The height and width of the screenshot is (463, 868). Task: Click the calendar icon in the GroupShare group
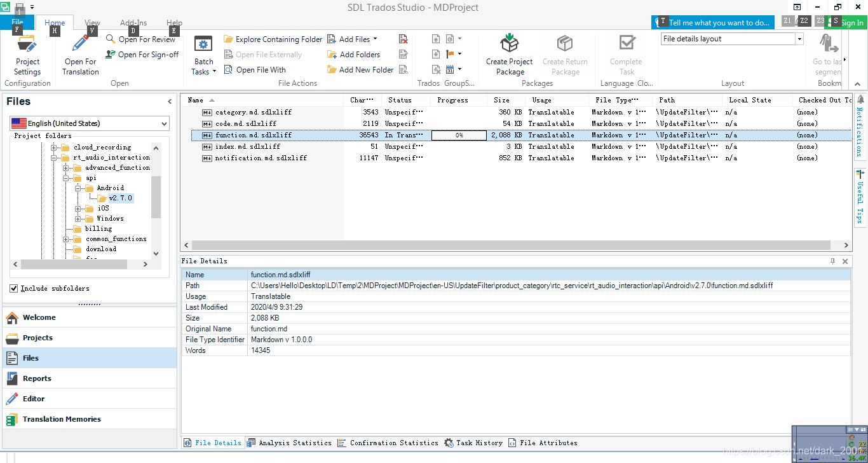tap(450, 69)
